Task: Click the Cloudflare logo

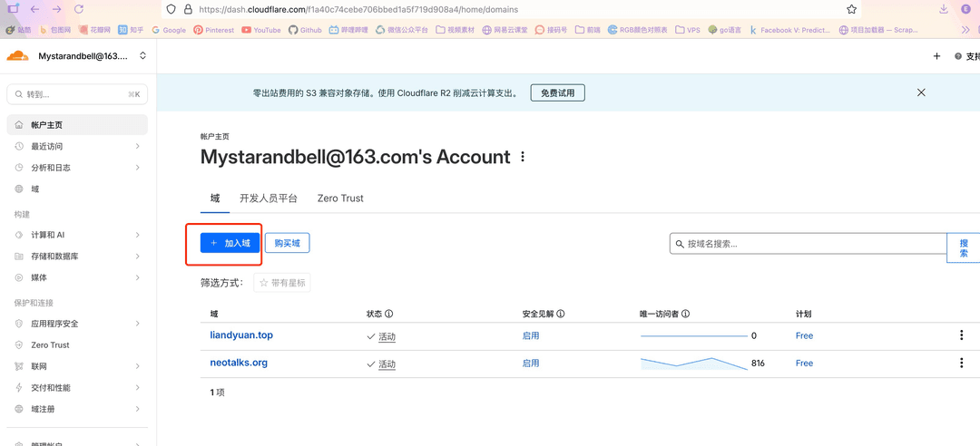Action: coord(17,55)
